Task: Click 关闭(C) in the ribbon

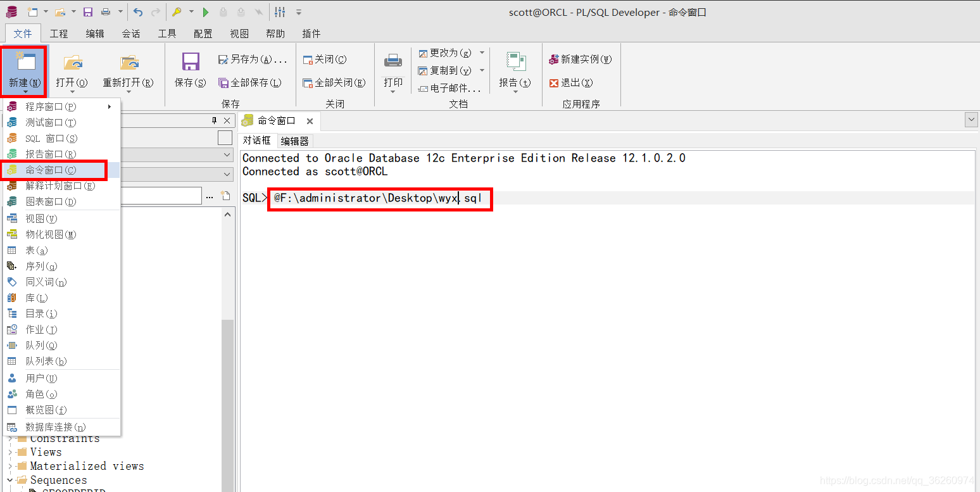Action: tap(325, 59)
